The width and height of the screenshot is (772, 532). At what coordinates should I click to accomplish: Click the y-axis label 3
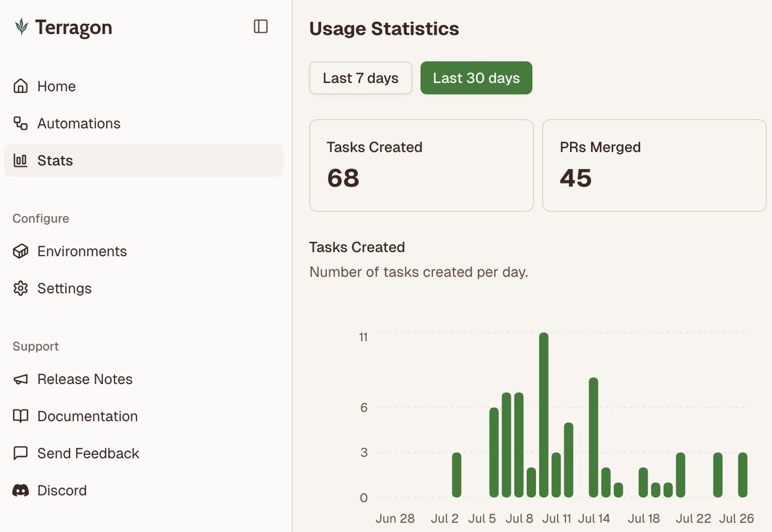pos(363,453)
